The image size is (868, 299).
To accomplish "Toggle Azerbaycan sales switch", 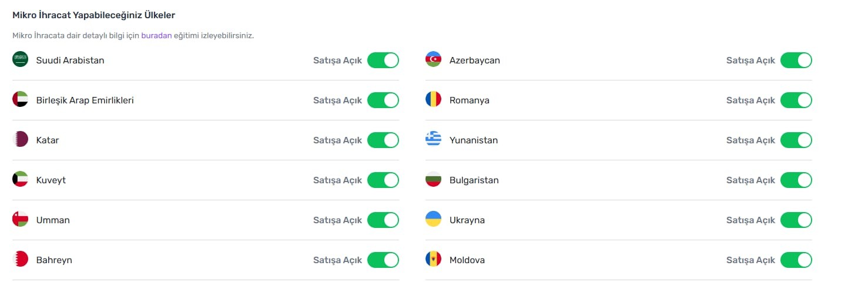I will (x=796, y=61).
